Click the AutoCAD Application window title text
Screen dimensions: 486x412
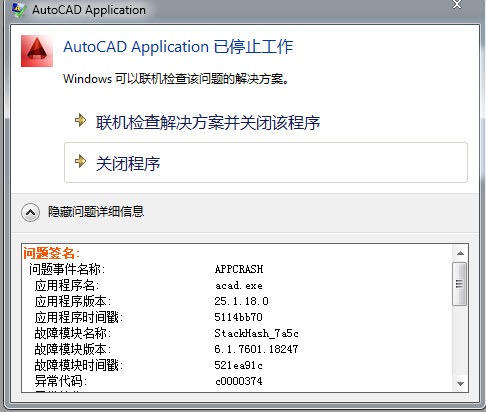click(x=89, y=10)
